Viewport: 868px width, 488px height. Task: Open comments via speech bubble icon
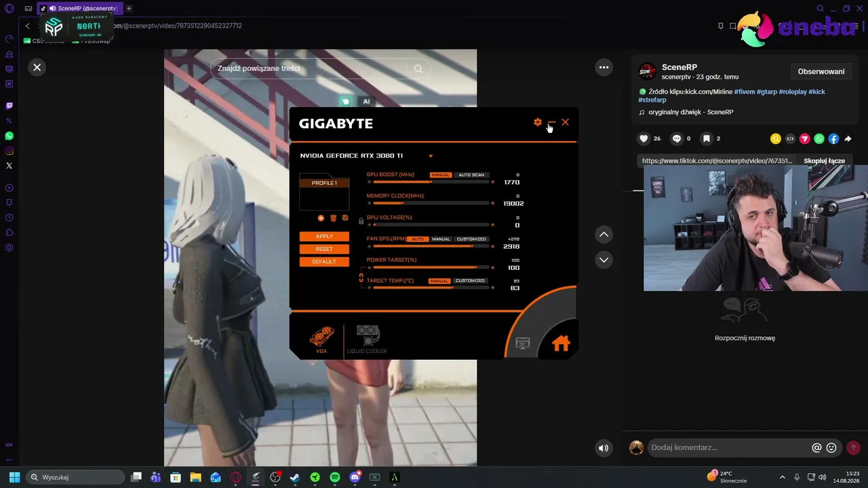click(x=676, y=138)
